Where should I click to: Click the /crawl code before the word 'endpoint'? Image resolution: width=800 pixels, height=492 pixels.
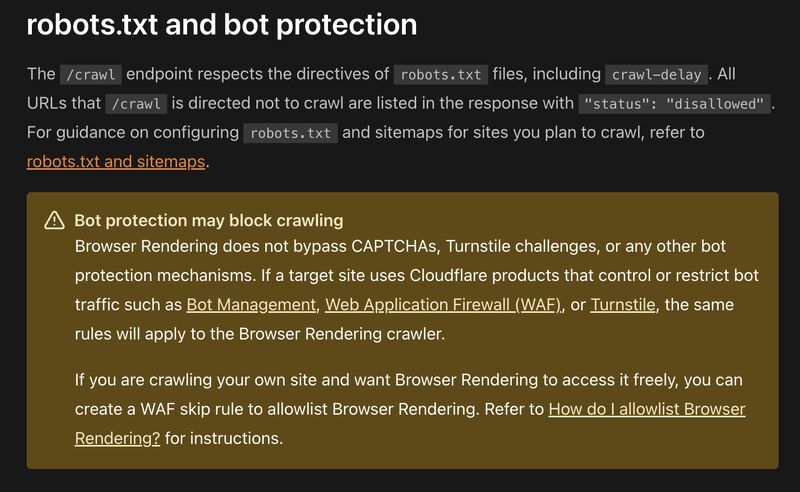pyautogui.click(x=91, y=75)
